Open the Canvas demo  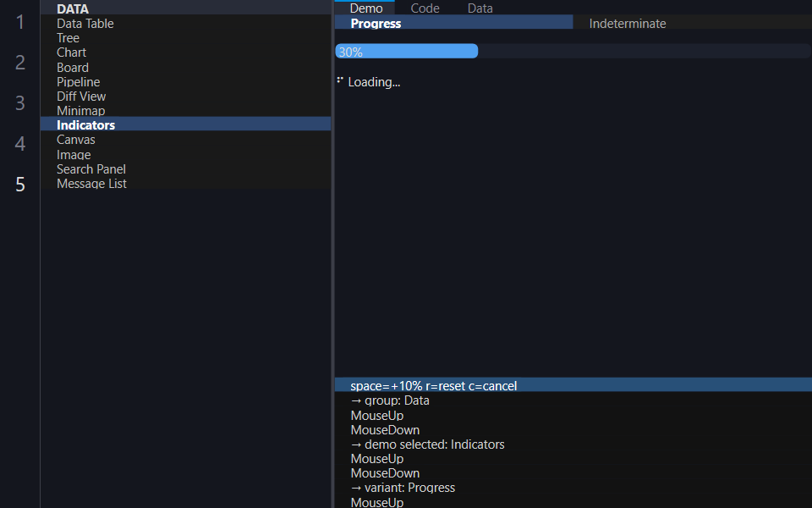[185, 140]
